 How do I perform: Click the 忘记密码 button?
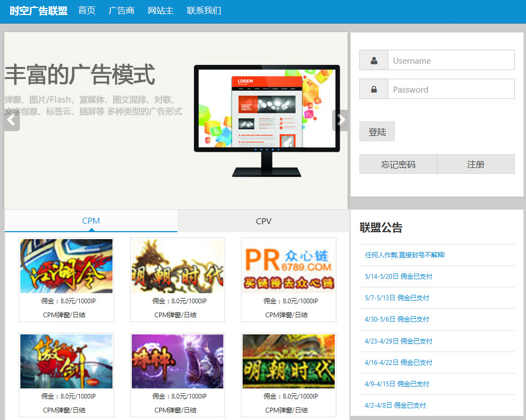click(398, 164)
